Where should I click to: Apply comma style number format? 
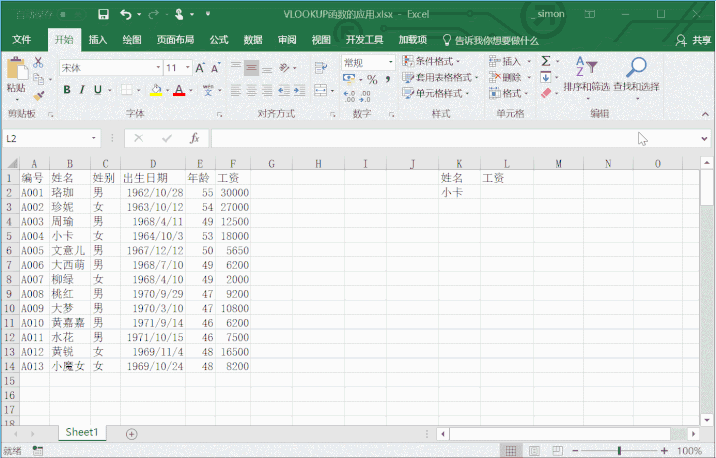click(x=388, y=79)
